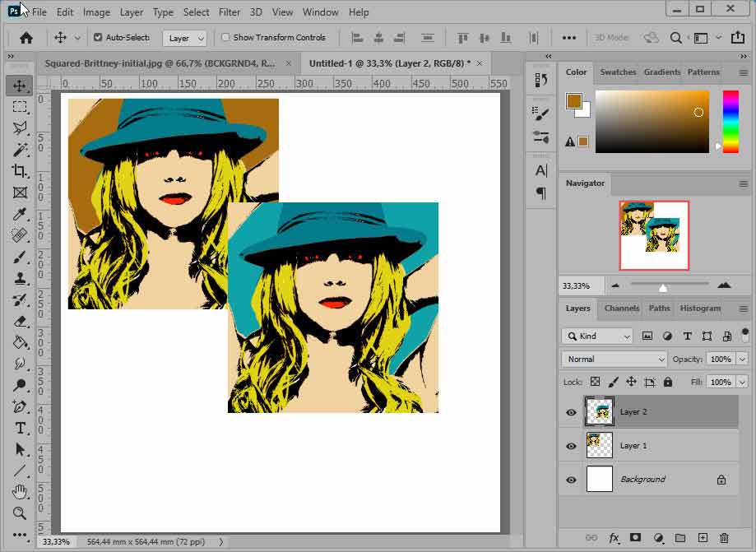Screen dimensions: 756x552
Task: Select the Smudge tool
Action: point(19,364)
